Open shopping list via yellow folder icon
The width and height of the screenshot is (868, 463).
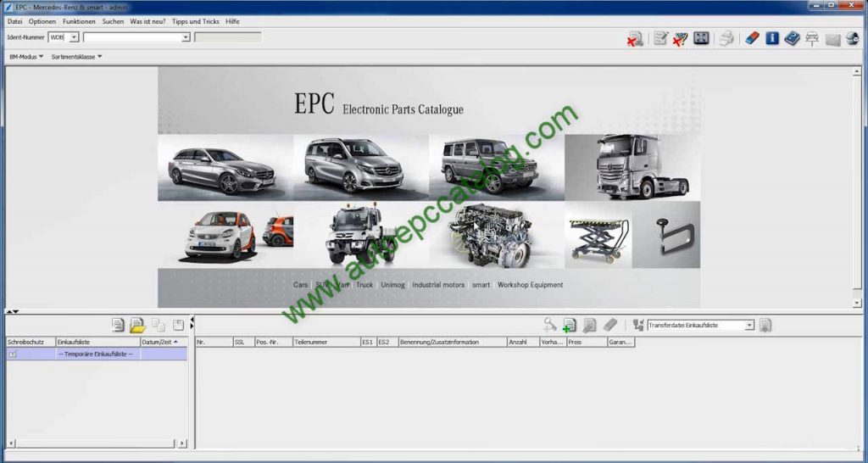click(x=137, y=325)
